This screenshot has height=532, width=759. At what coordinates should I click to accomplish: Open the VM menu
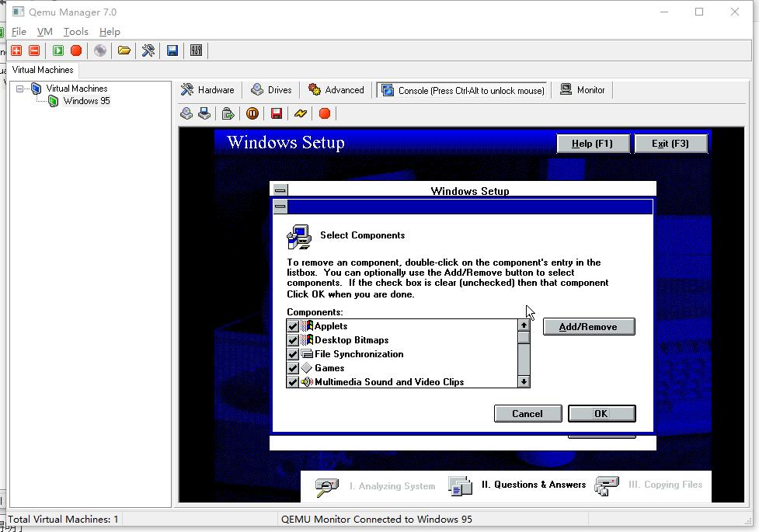pos(44,32)
